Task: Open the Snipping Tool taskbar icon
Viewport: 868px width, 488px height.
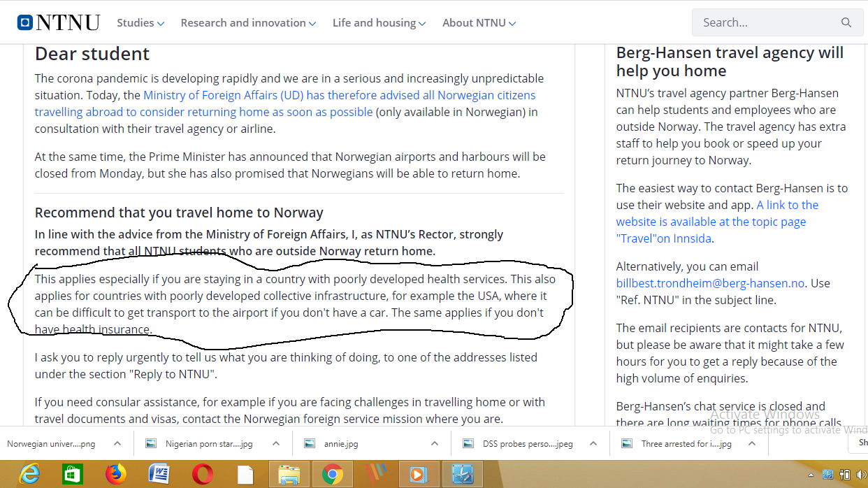Action: (462, 475)
